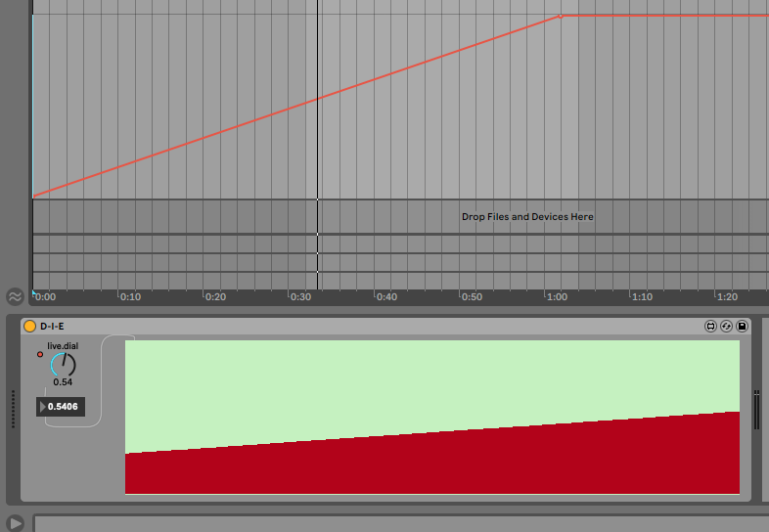Click the dotted grip left of D-I-E
The height and width of the screenshot is (532, 769).
coord(14,409)
